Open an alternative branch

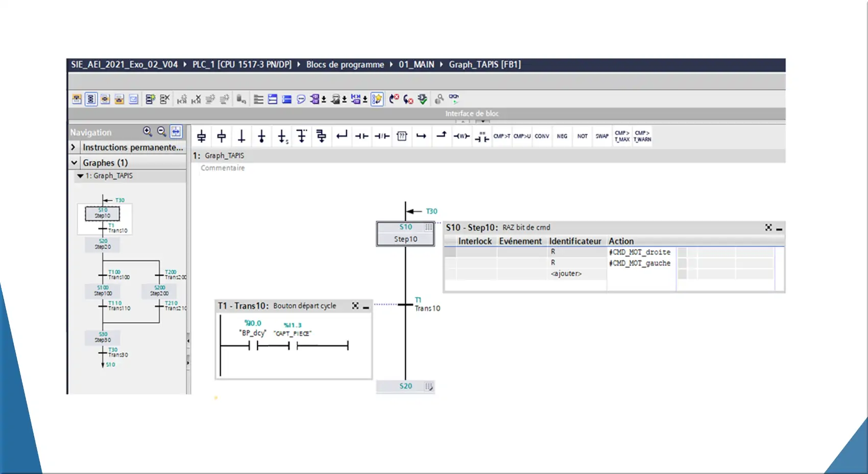tap(301, 136)
